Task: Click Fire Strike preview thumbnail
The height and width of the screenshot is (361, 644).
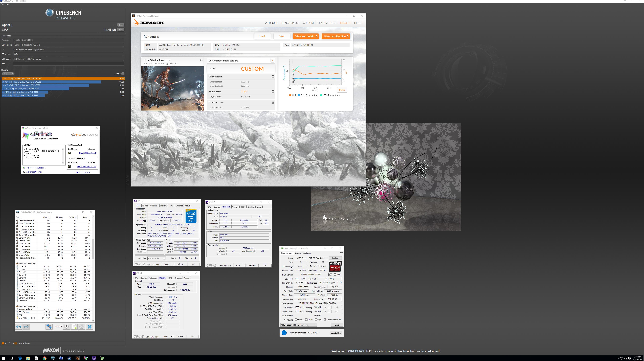Action: 172,88
